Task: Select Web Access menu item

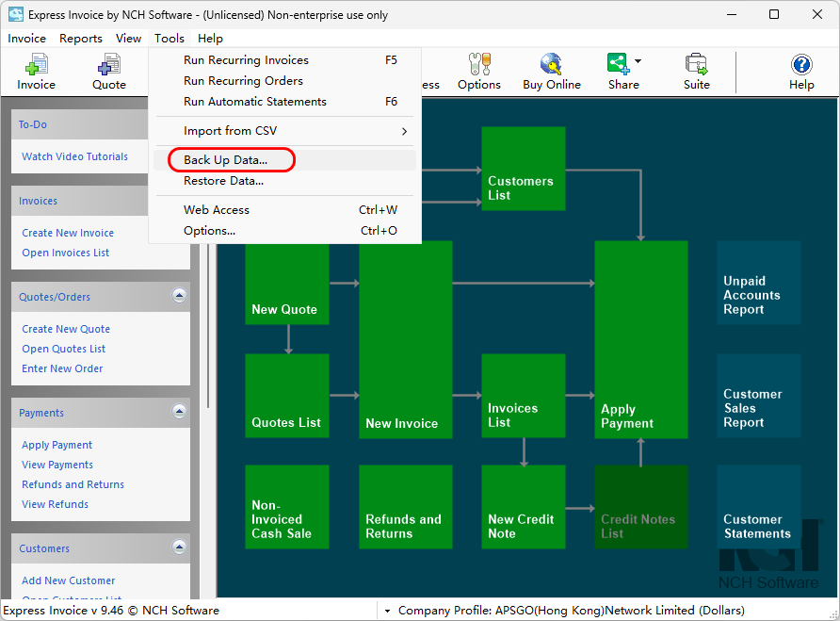Action: coord(284,210)
